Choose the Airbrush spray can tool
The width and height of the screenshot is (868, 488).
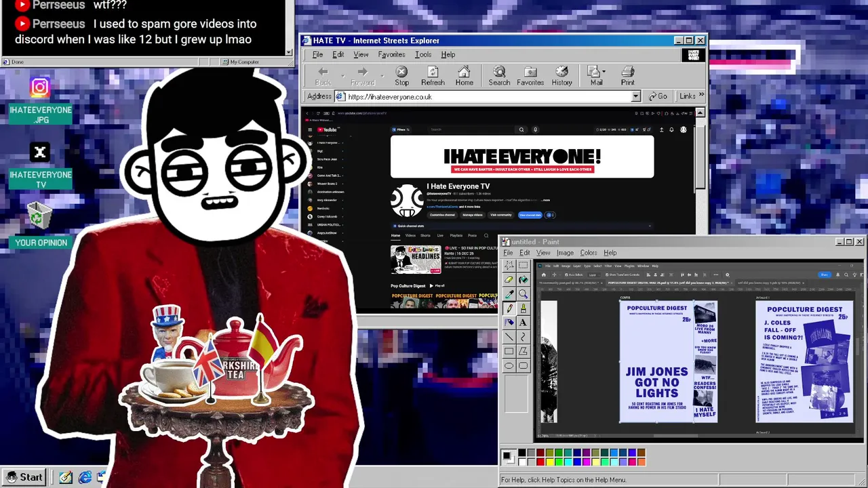pyautogui.click(x=509, y=322)
